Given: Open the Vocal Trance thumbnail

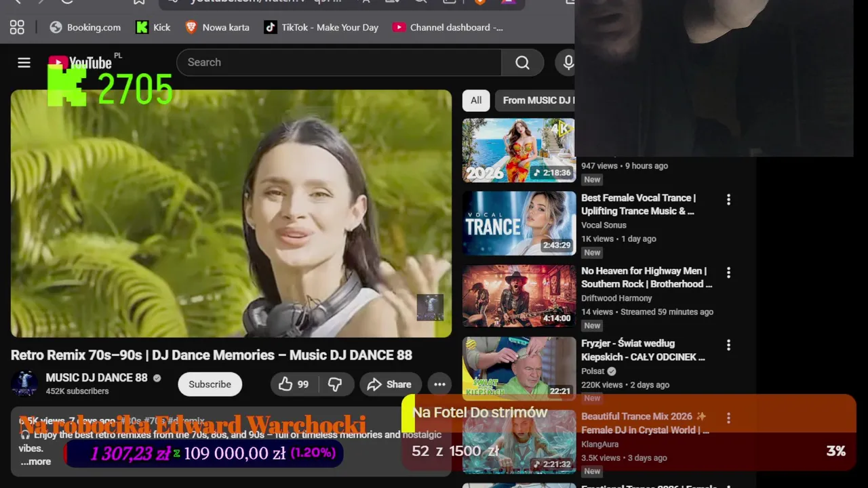Looking at the screenshot, I should [519, 223].
